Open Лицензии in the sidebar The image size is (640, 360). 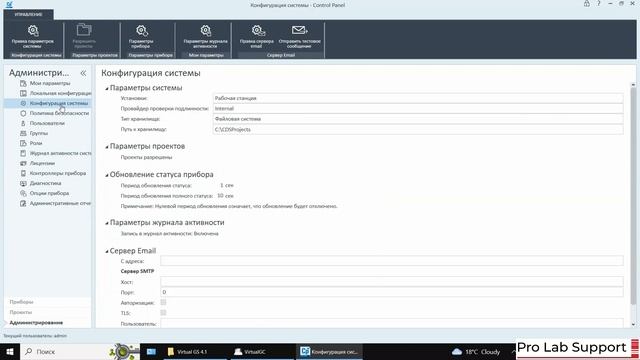tap(42, 163)
